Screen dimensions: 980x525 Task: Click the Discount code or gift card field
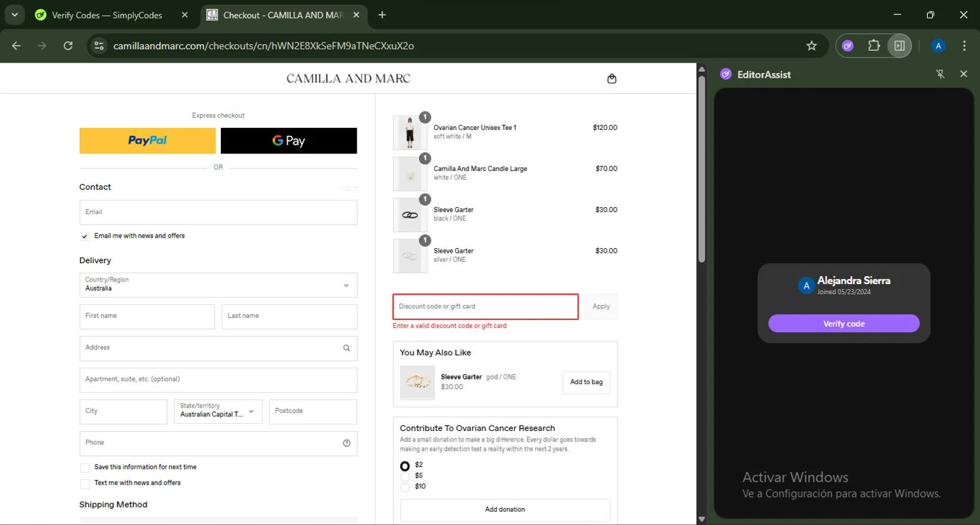(485, 307)
